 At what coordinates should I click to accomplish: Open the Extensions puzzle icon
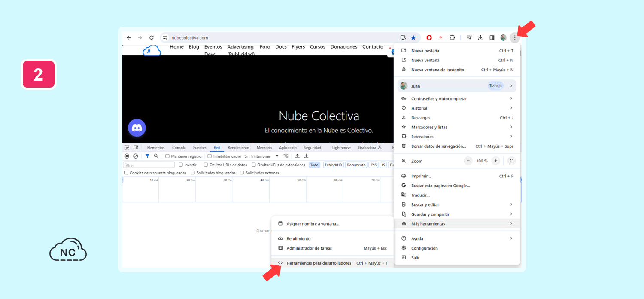(x=452, y=38)
